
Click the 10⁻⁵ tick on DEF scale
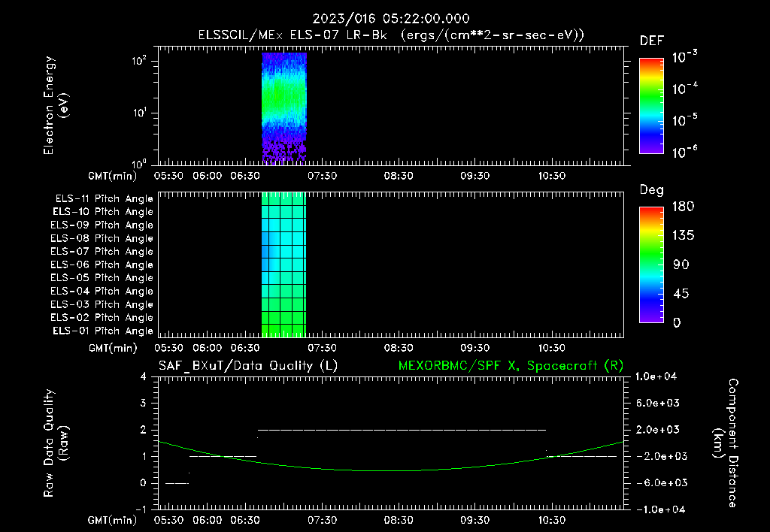click(x=685, y=120)
